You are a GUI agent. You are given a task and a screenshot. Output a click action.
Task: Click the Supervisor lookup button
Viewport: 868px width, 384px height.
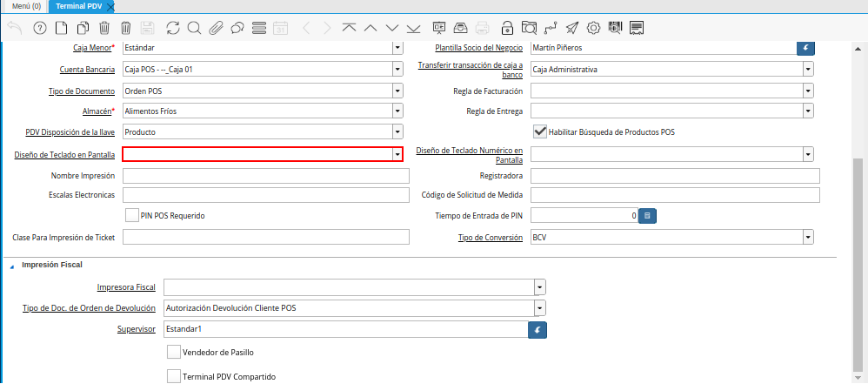click(537, 330)
